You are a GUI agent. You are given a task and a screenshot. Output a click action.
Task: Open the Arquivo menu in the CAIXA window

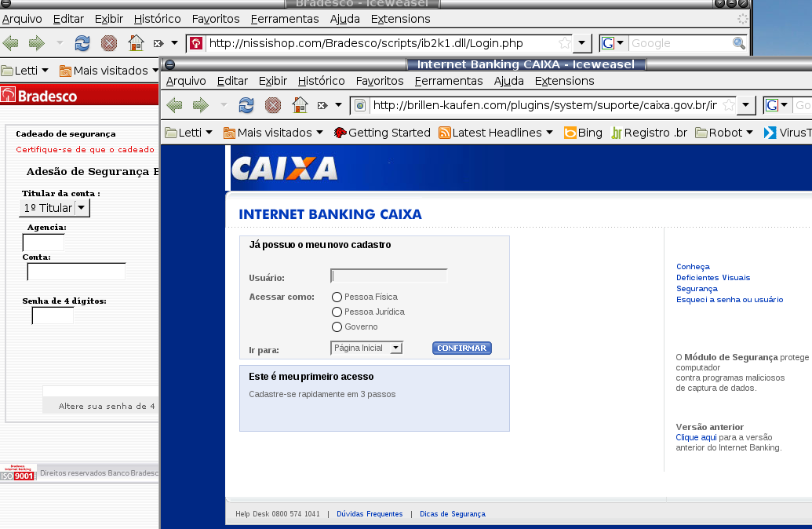(x=186, y=81)
